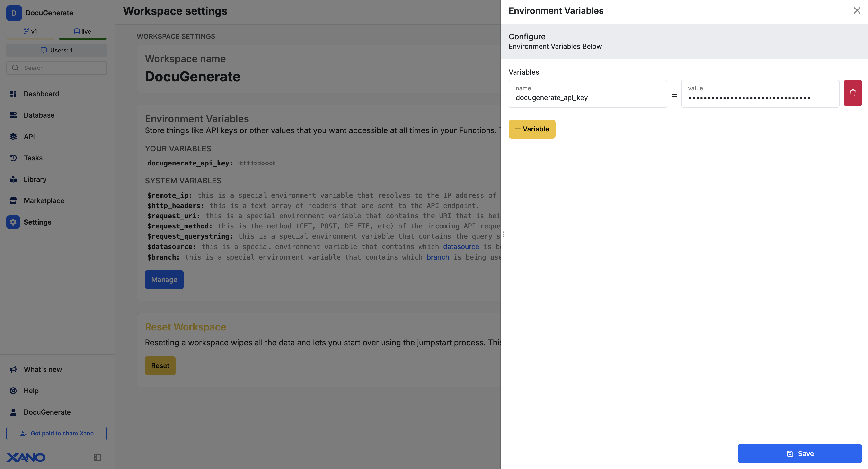The width and height of the screenshot is (868, 469).
Task: Click the search magnifier icon
Action: 15,68
